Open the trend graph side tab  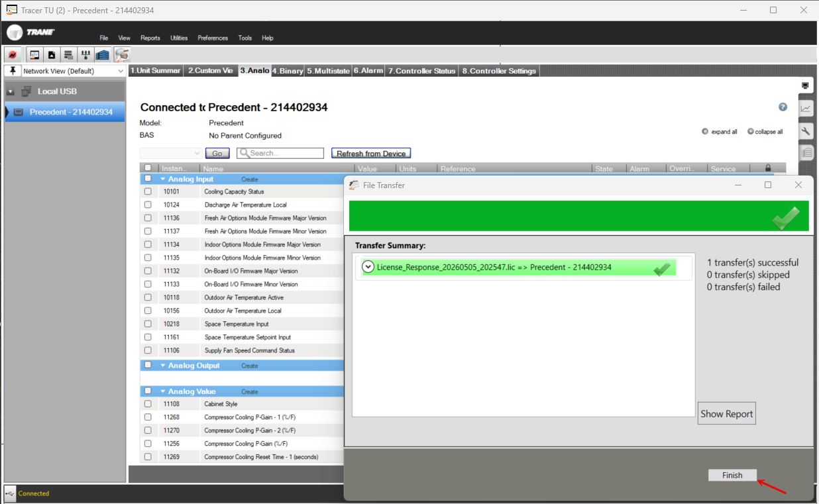click(806, 109)
